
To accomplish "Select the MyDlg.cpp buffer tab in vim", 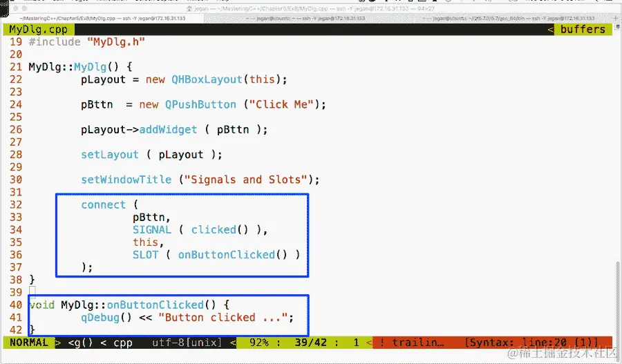I will tap(39, 29).
